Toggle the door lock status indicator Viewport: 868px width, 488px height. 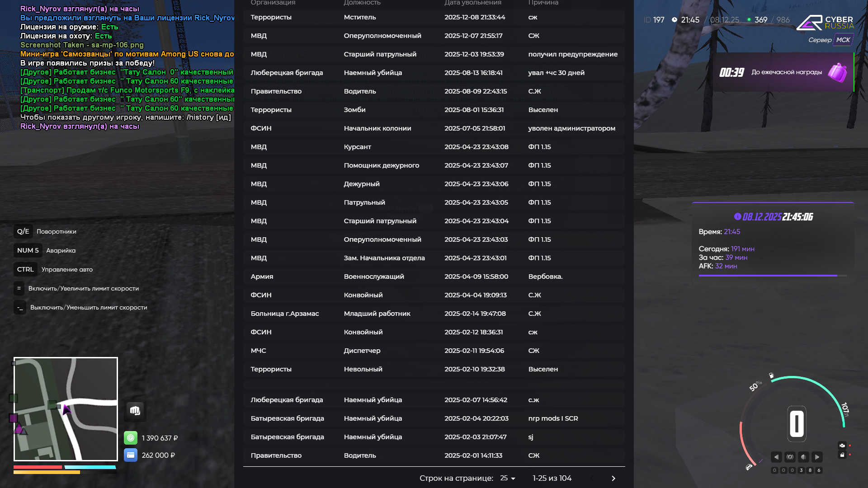pos(842,455)
